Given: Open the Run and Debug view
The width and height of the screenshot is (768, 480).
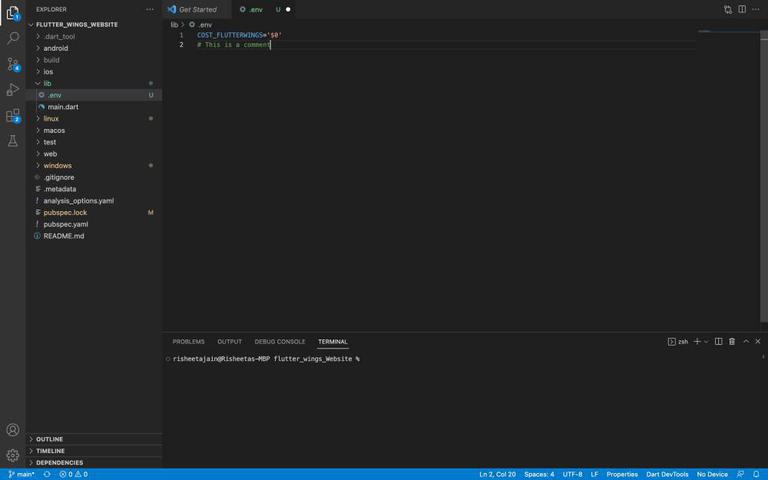Looking at the screenshot, I should [x=13, y=90].
